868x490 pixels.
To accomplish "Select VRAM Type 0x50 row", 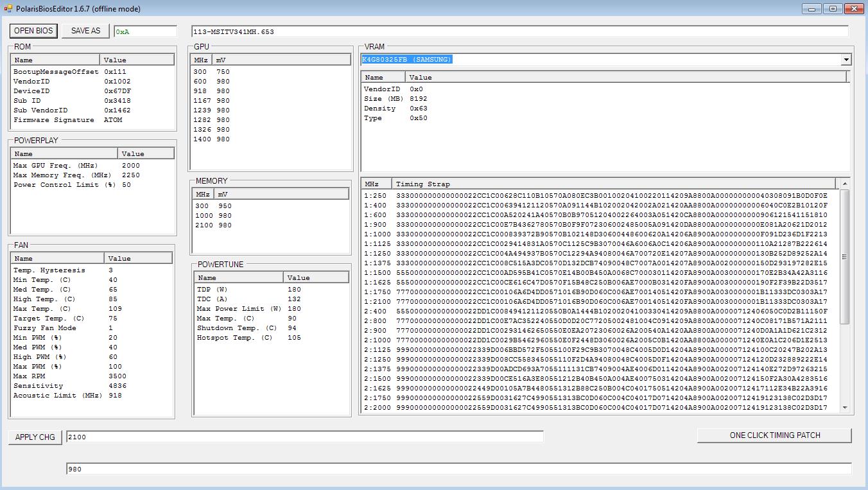I will [x=605, y=118].
